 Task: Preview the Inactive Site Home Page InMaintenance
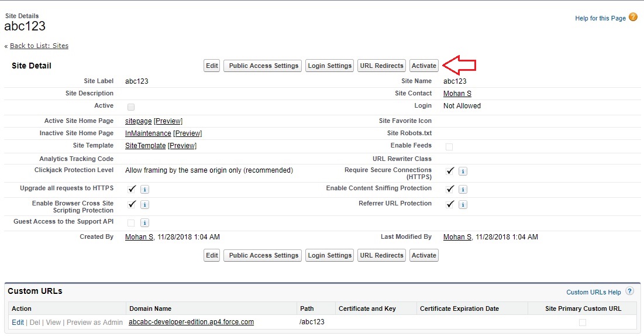187,133
